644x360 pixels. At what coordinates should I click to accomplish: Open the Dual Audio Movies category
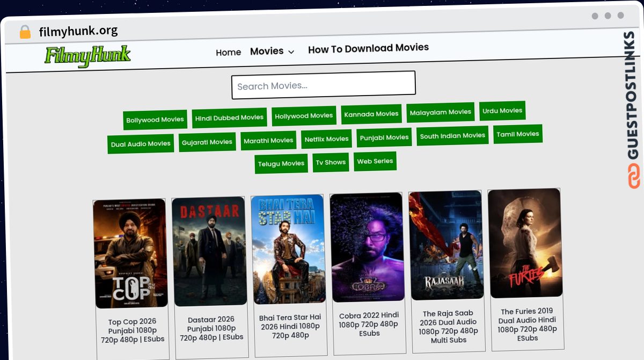click(x=141, y=144)
